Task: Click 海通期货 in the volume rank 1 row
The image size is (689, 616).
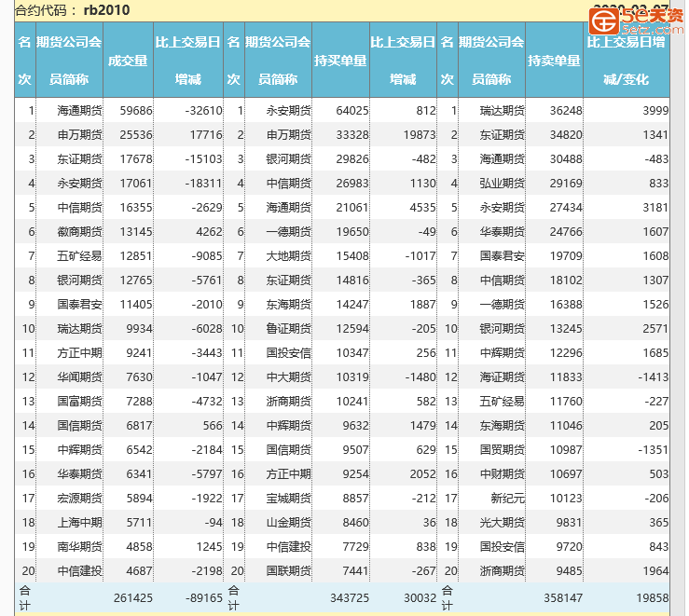Action: (x=79, y=111)
